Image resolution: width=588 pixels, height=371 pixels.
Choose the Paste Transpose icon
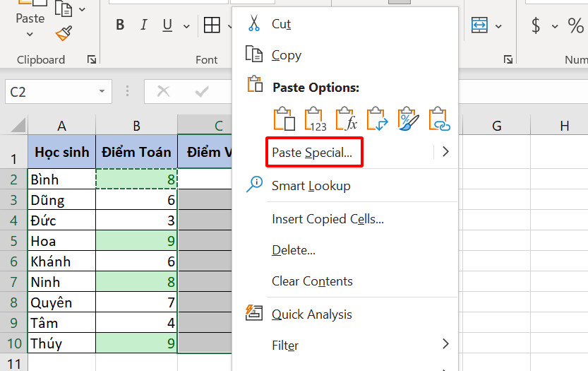tap(377, 119)
